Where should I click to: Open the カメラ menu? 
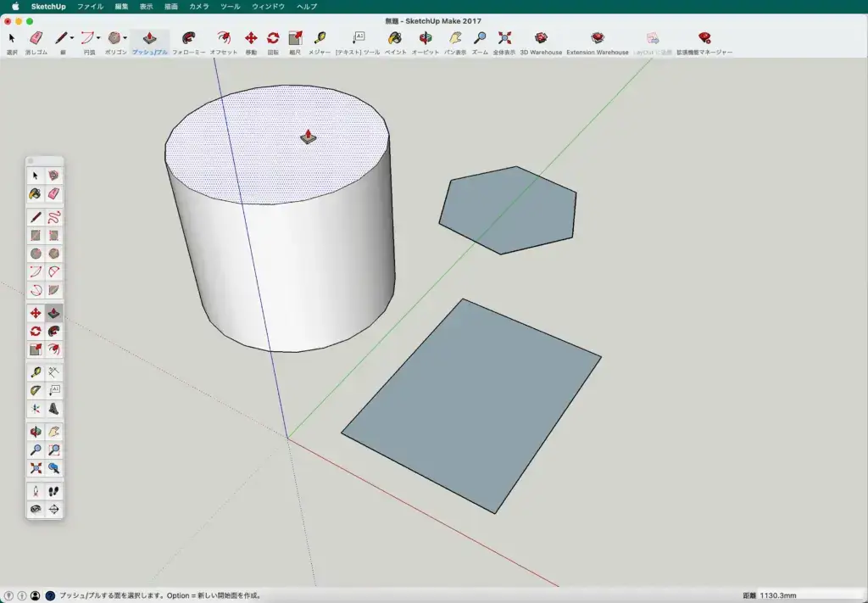[198, 7]
